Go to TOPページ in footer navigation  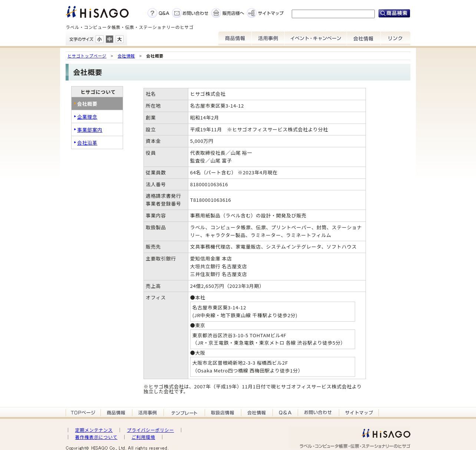click(x=83, y=413)
